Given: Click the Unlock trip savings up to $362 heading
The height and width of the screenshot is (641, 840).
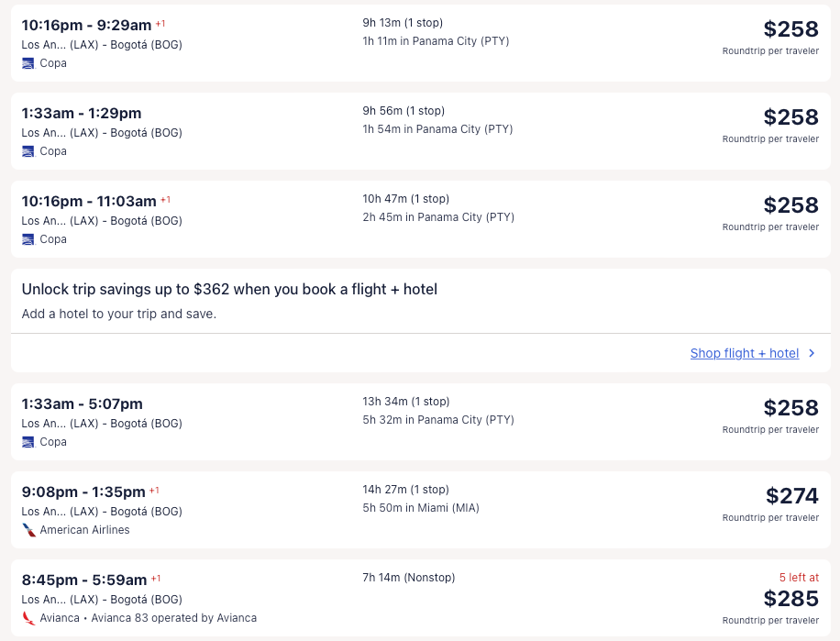Looking at the screenshot, I should (x=229, y=290).
